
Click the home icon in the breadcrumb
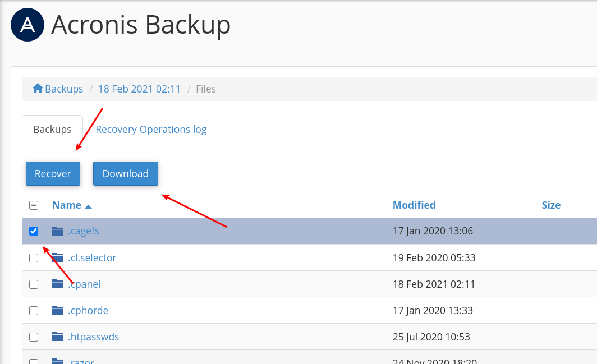pos(37,88)
